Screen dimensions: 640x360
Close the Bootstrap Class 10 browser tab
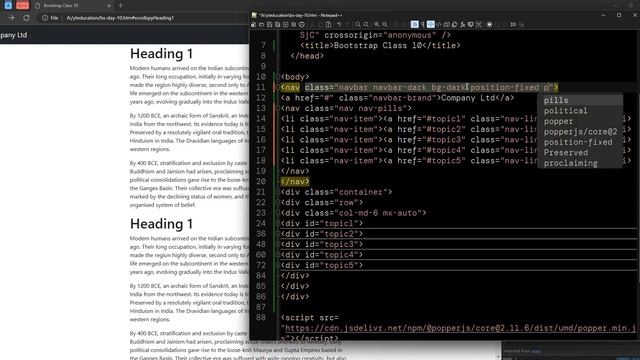109,6
